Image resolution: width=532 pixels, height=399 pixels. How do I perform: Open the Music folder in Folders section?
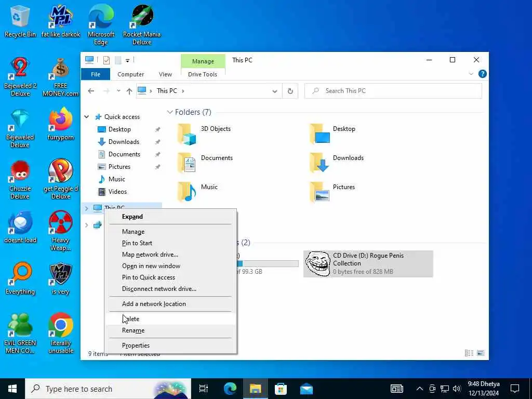[x=198, y=192]
